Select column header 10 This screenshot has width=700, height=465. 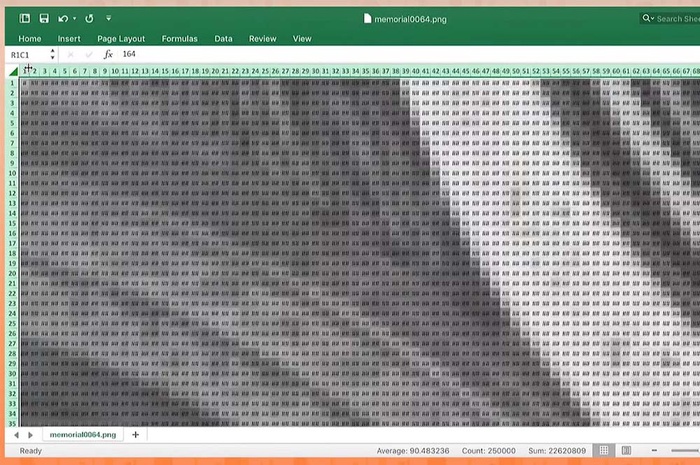tap(115, 71)
